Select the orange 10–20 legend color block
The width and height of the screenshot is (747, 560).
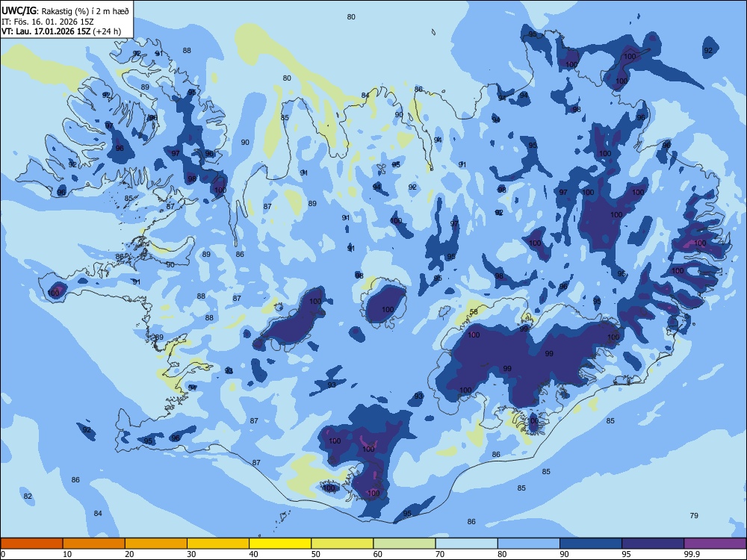pos(94,544)
